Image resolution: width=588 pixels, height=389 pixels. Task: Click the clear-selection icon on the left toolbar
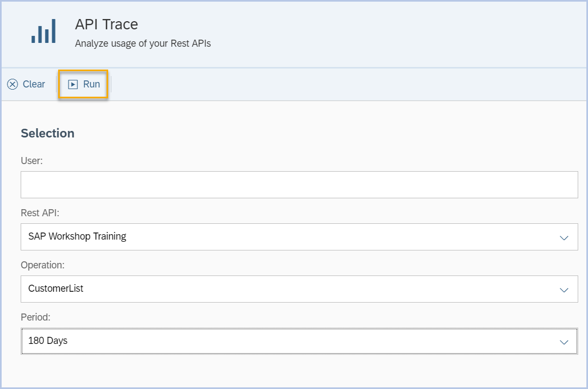click(12, 84)
